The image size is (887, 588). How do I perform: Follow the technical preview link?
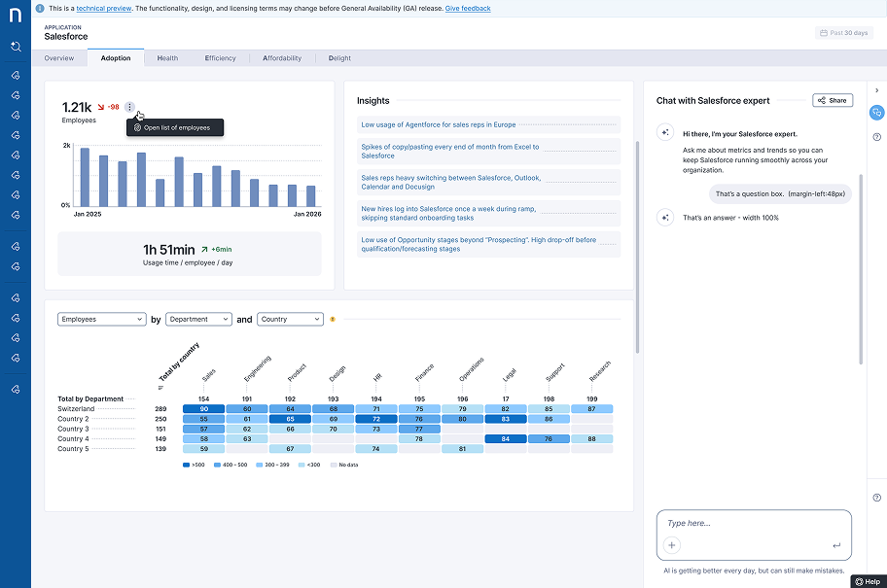[x=103, y=9]
